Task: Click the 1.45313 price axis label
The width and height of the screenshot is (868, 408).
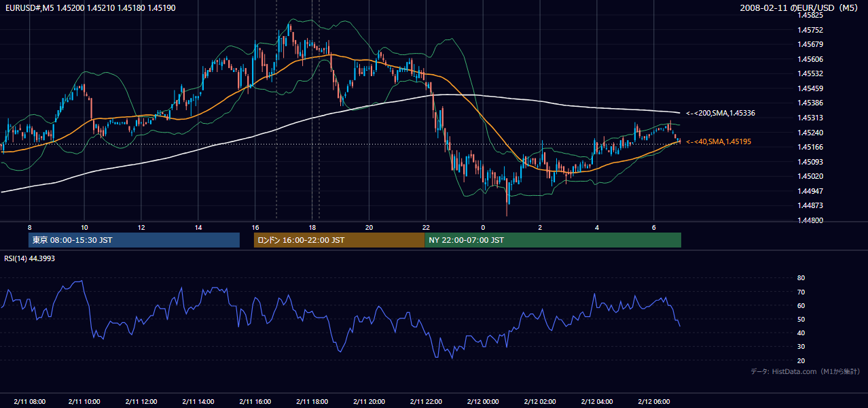Action: pos(810,118)
